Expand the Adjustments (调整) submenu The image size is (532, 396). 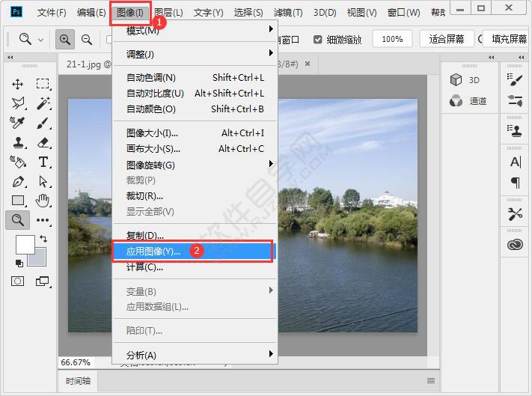(195, 54)
